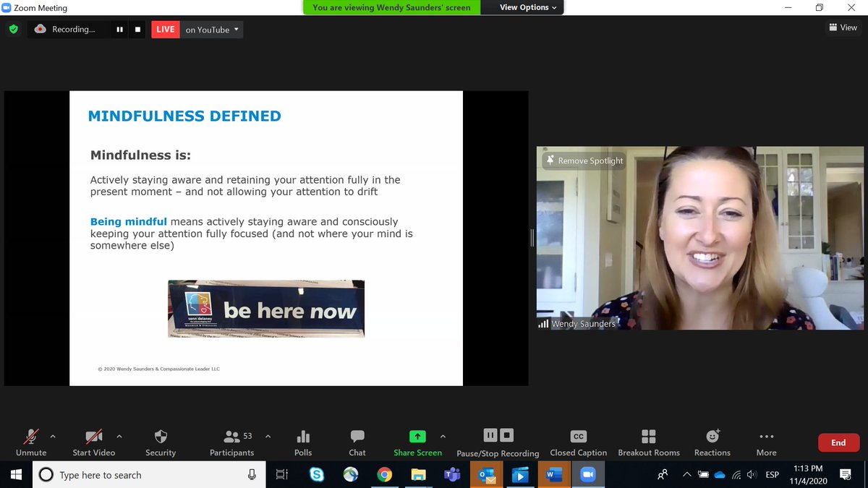Click the shared slide with 'be here now' image
This screenshot has width=868, height=488.
[x=266, y=238]
